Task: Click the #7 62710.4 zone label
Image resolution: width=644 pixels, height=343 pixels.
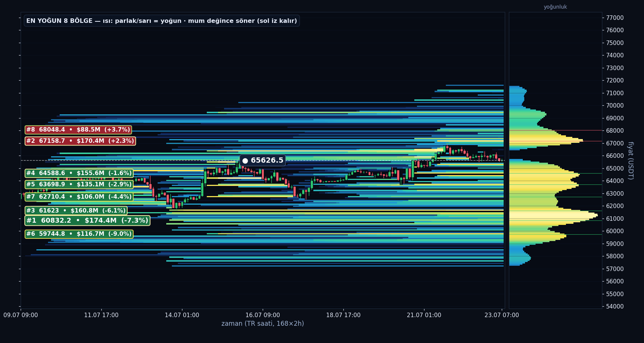Action: point(79,197)
